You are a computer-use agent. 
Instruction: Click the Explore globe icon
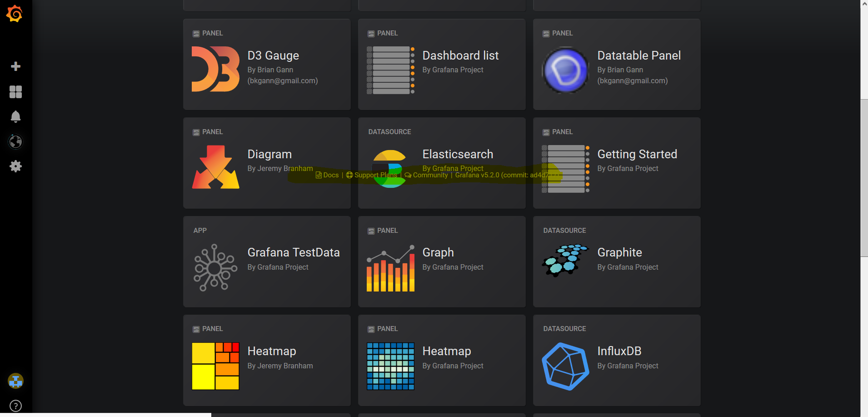pos(15,141)
